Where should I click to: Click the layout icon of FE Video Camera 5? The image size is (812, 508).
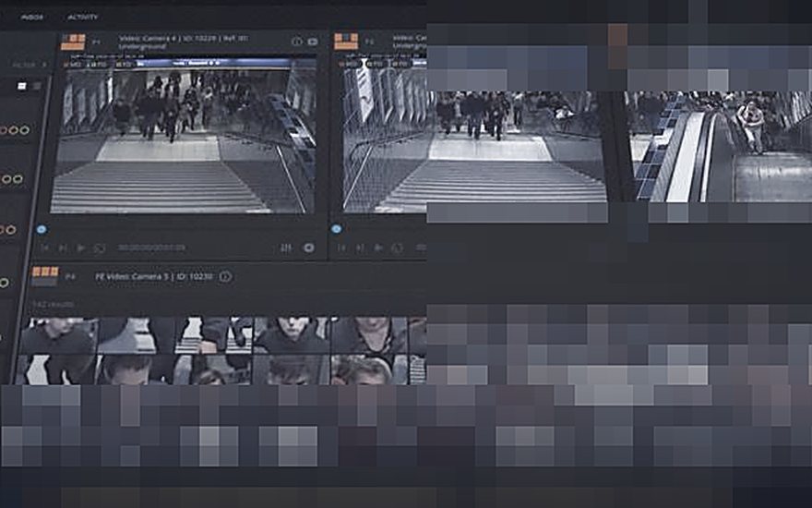tap(45, 276)
